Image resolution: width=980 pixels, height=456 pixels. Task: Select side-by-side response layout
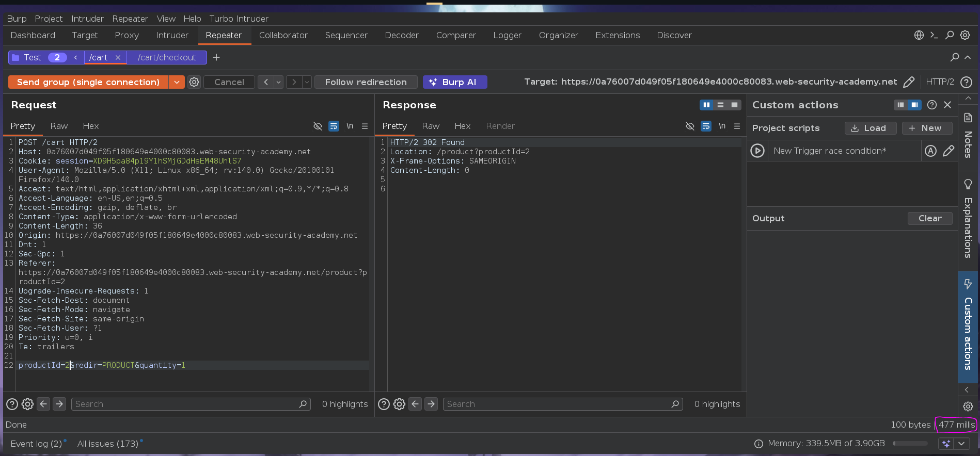pos(706,105)
